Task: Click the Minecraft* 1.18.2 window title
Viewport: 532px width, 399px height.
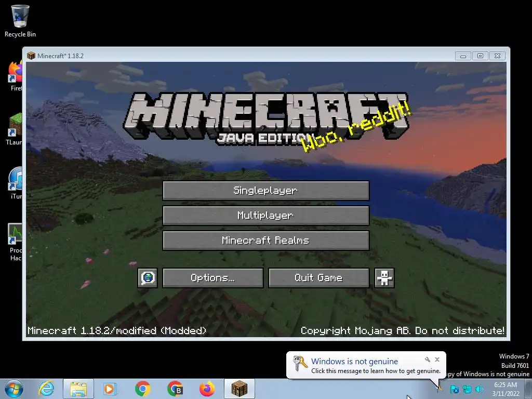Action: click(x=60, y=56)
